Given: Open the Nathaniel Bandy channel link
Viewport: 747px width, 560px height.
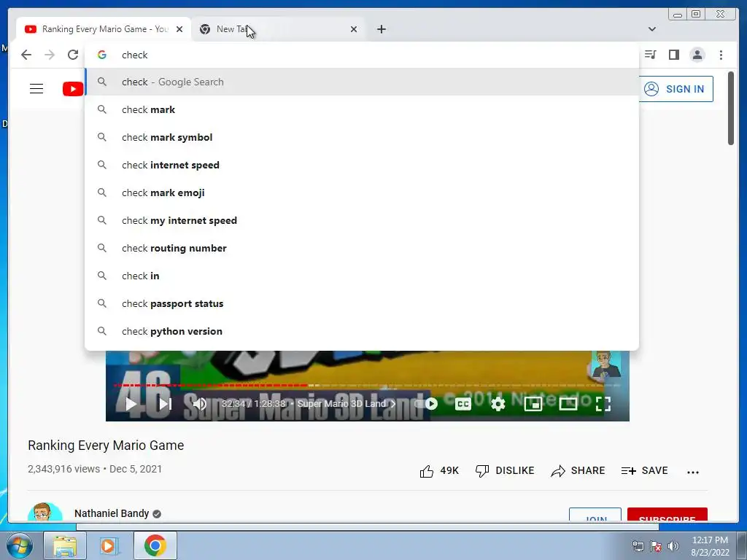Looking at the screenshot, I should coord(112,513).
